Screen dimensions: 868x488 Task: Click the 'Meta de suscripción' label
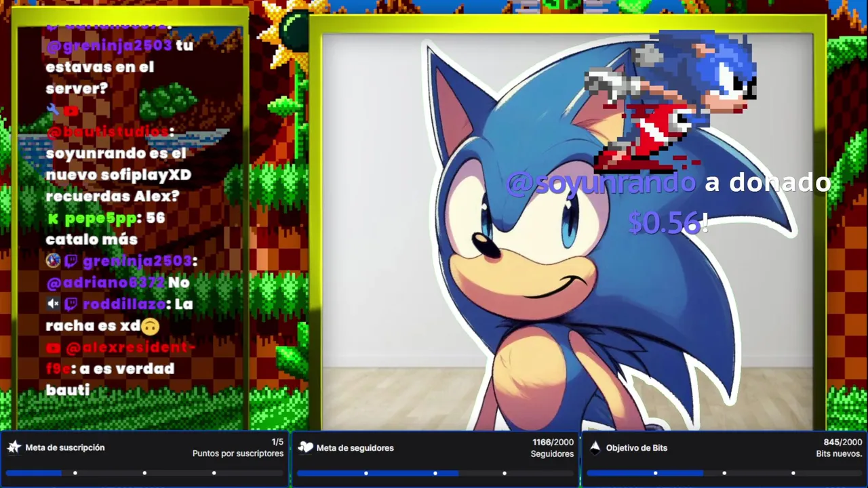(x=65, y=447)
